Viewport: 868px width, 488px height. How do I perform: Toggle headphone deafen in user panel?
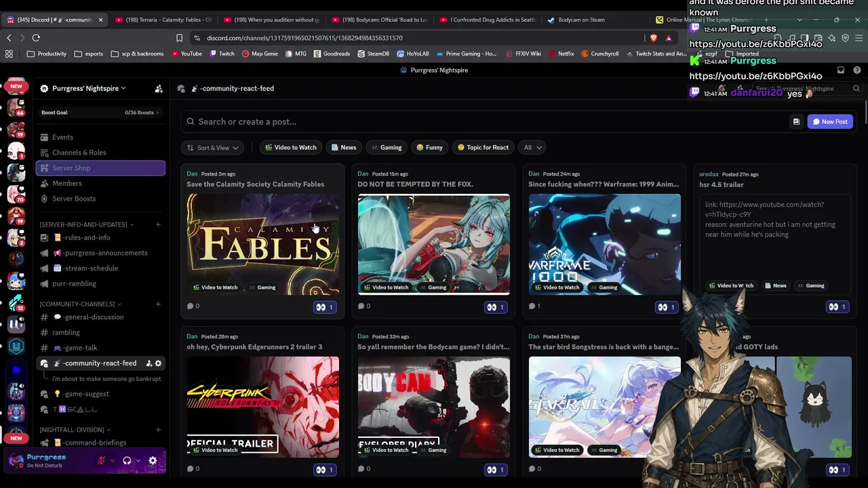(x=127, y=461)
